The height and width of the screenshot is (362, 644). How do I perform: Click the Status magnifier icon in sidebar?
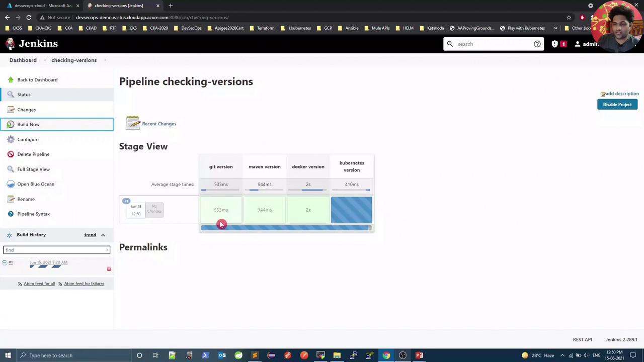point(11,95)
